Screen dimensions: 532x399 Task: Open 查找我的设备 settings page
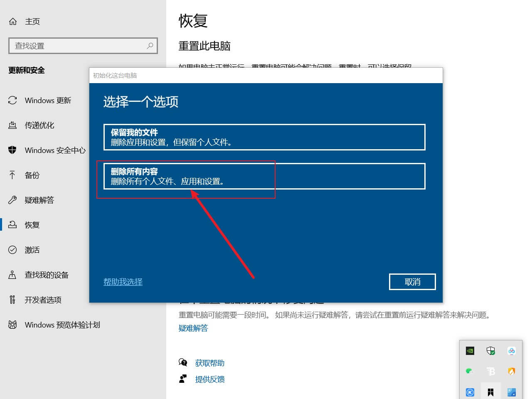(47, 275)
